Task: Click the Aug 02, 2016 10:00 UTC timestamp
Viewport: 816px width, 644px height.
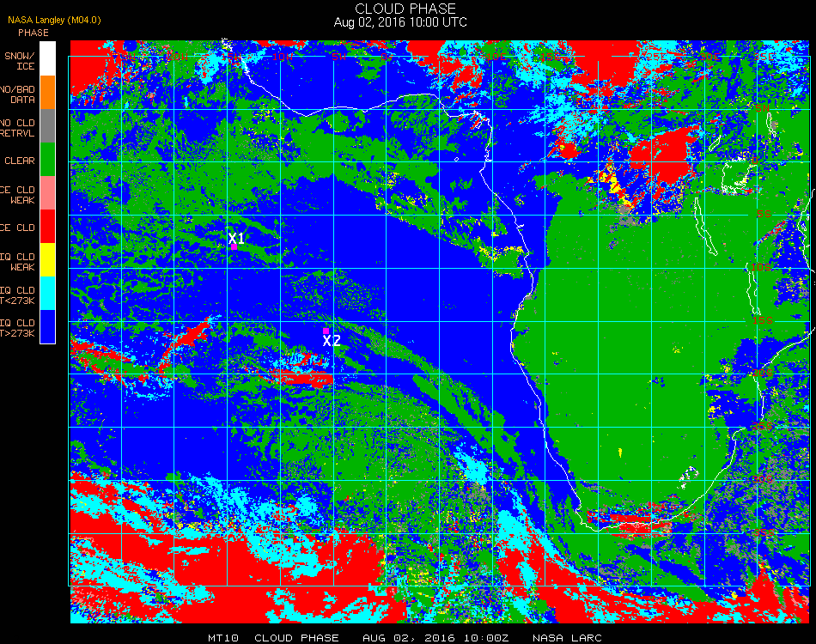Action: (x=400, y=22)
